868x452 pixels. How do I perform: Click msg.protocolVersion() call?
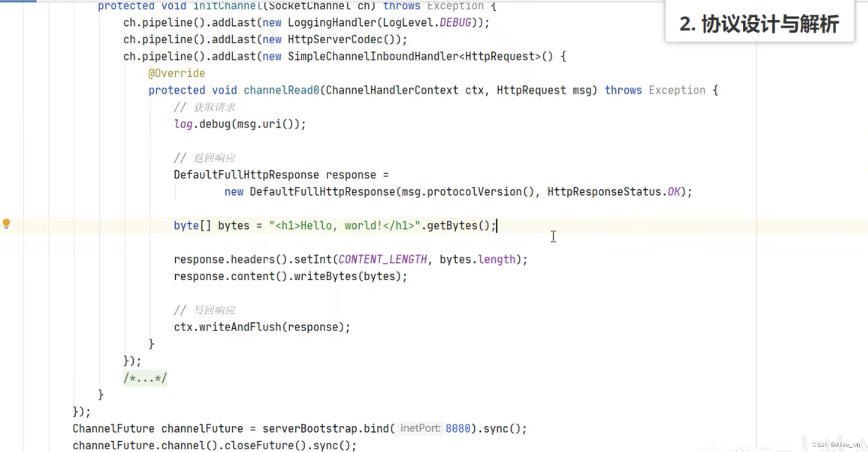pos(468,192)
